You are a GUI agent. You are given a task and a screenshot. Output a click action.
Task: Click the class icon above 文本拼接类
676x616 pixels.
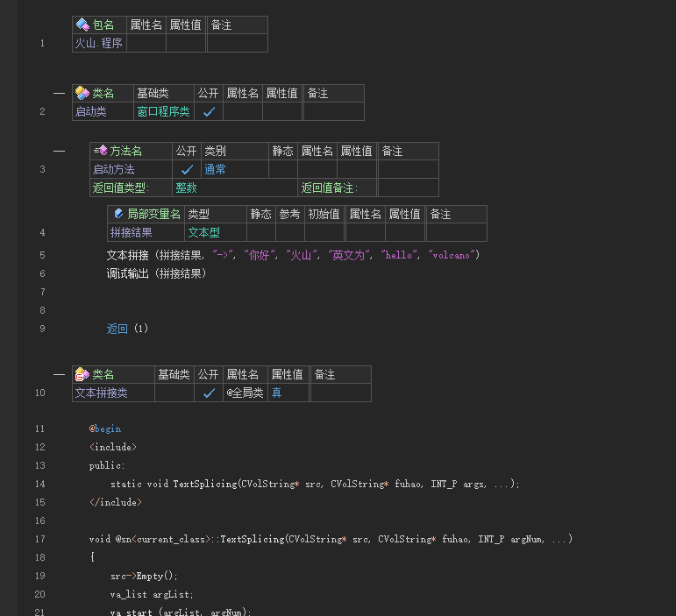tap(82, 375)
